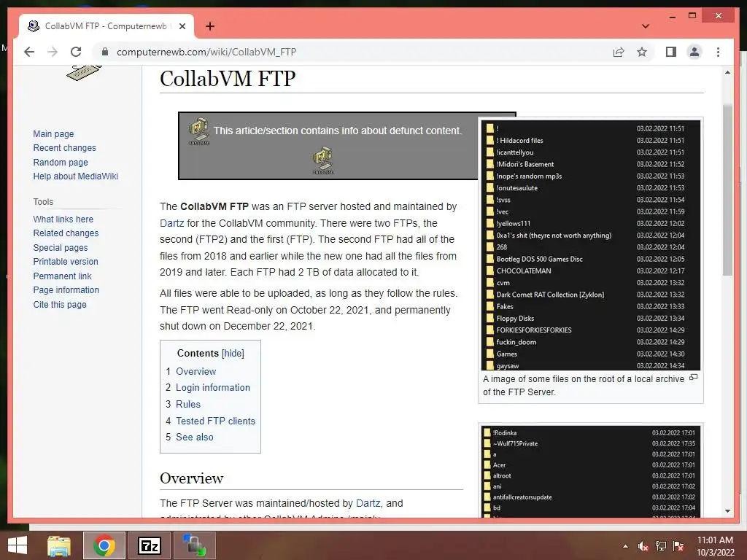The image size is (747, 560).
Task: Open the FTP root archive screenshot thumbnail
Action: pyautogui.click(x=591, y=245)
